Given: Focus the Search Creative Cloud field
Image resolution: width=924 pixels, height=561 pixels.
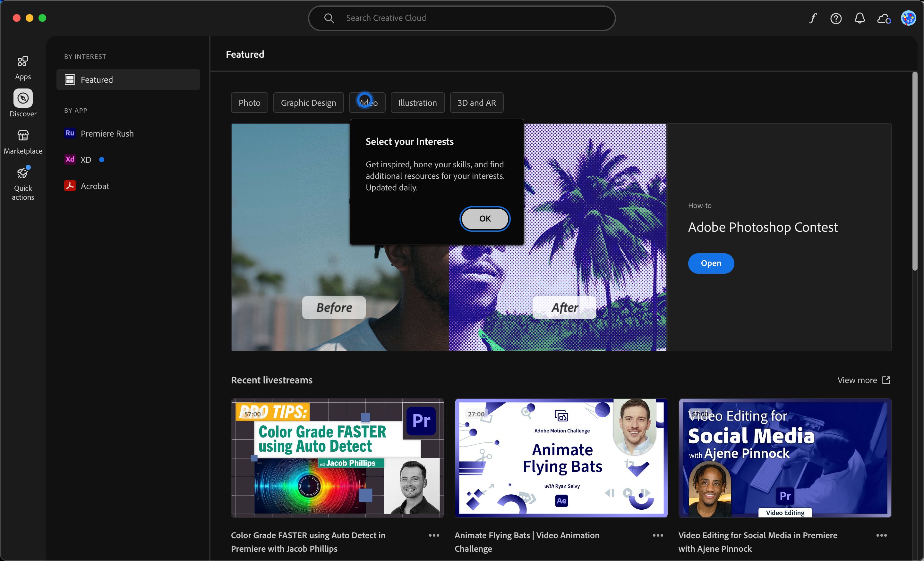Looking at the screenshot, I should point(462,18).
